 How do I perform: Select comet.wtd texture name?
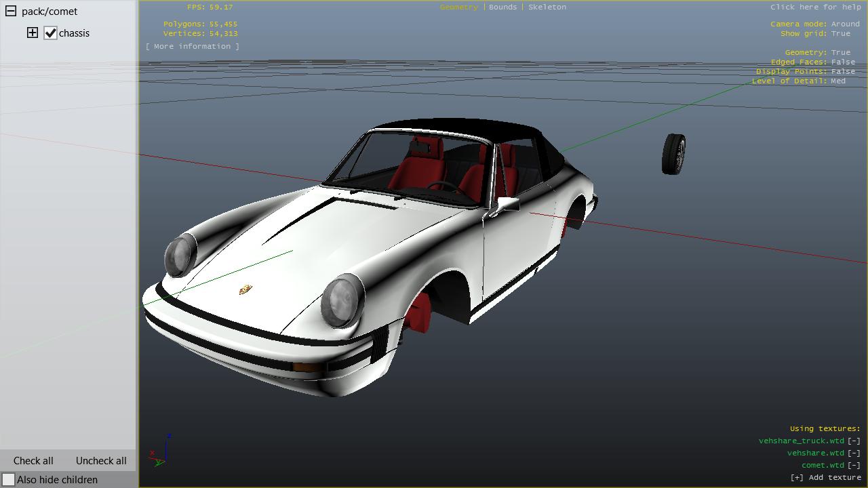(823, 465)
